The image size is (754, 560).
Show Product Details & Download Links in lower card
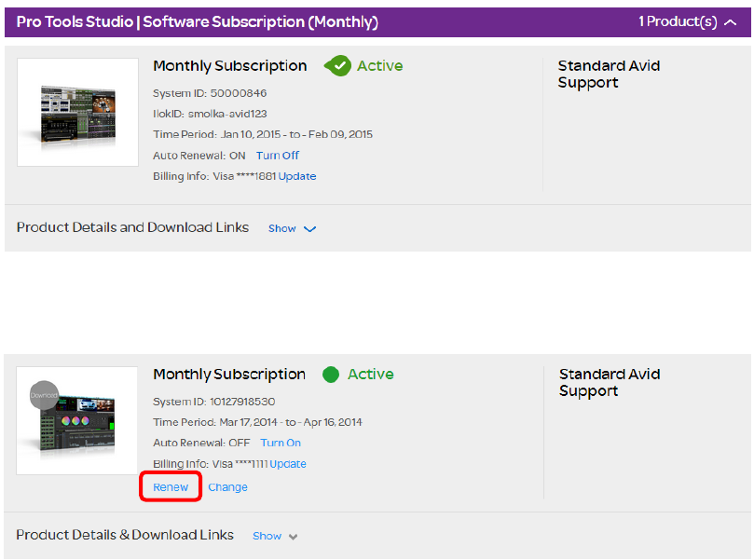[x=267, y=536]
